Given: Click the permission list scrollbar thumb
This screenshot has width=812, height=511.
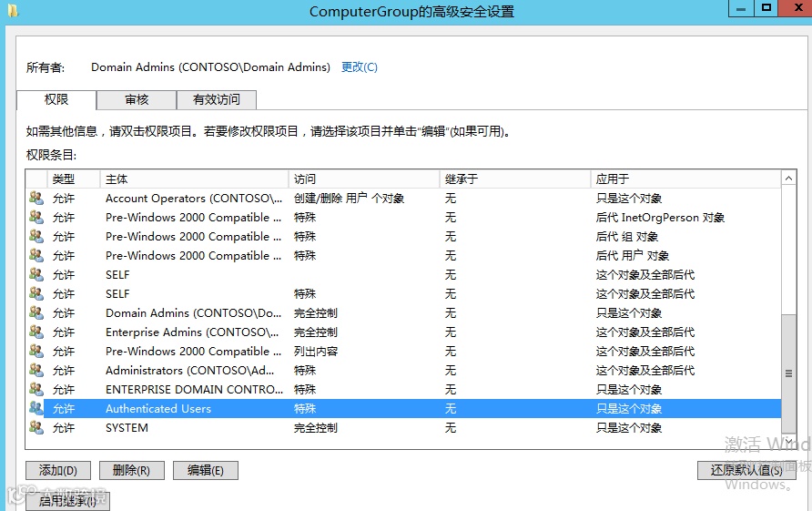Looking at the screenshot, I should click(x=788, y=373).
